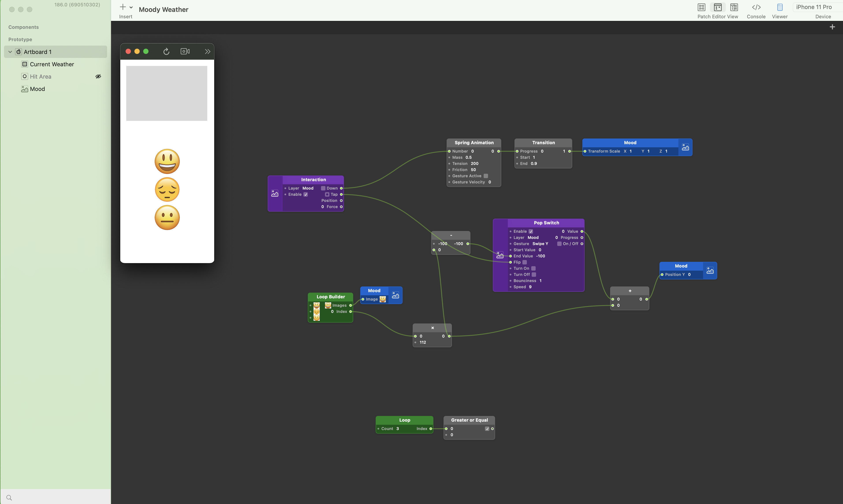Screen dimensions: 843x504
Task: Click the Tension value 200 field
Action: 474,164
